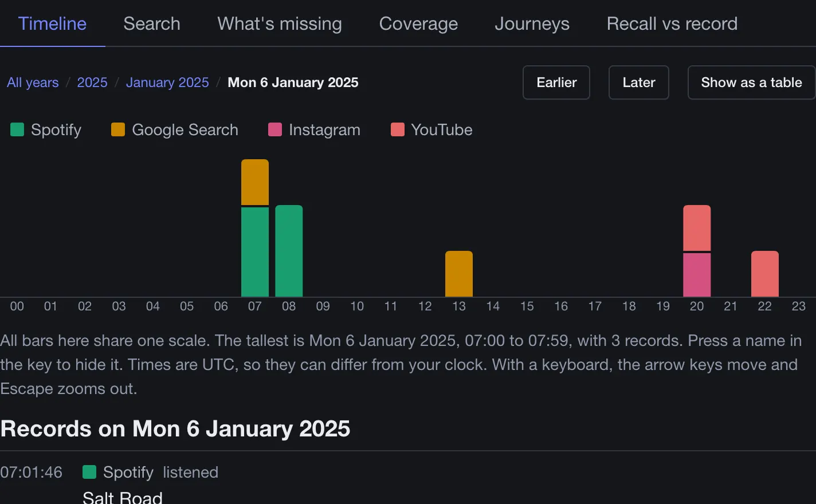This screenshot has height=504, width=816.
Task: Hide Spotify in the chart key
Action: (x=46, y=130)
